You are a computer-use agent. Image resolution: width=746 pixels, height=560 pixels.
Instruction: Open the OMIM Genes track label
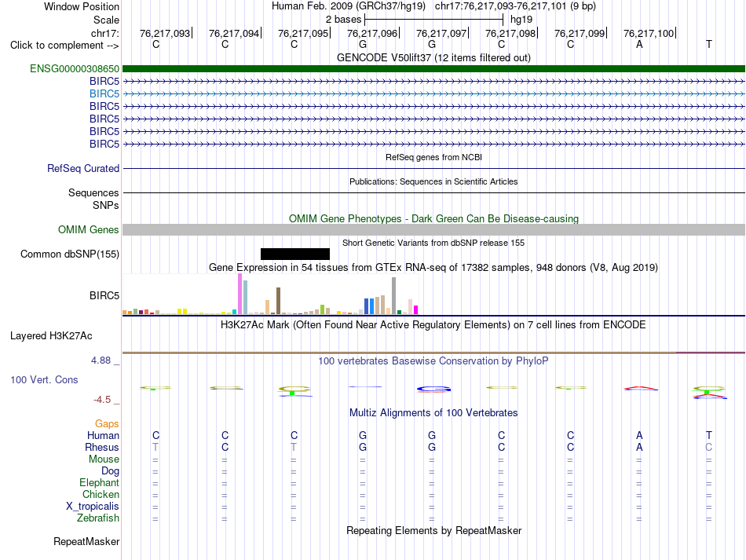tap(89, 230)
